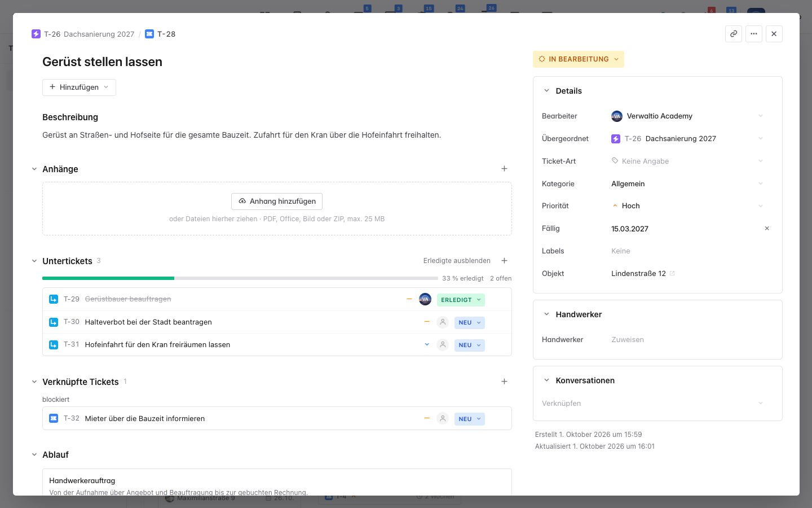
Task: Toggle Erledigte ausblenden
Action: point(457,261)
